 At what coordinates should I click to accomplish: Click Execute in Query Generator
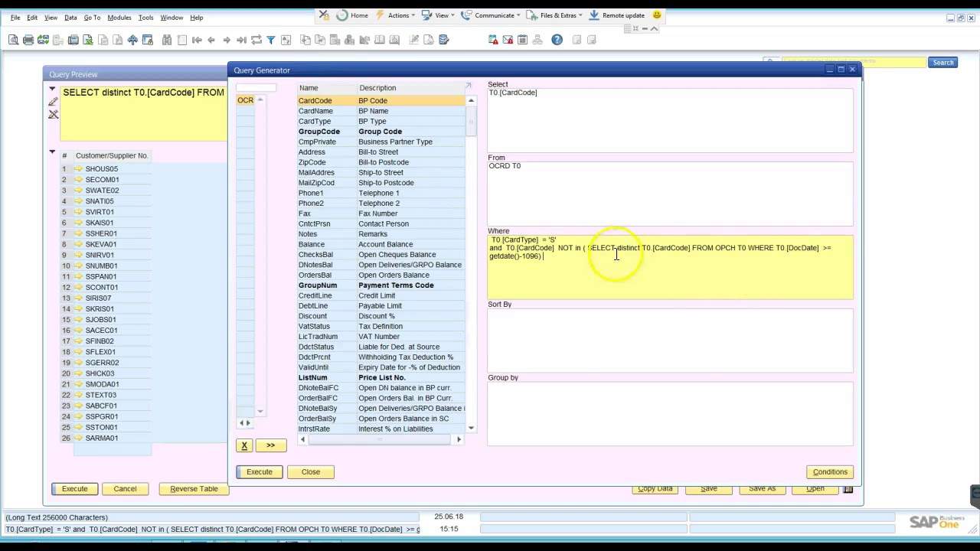(x=259, y=471)
